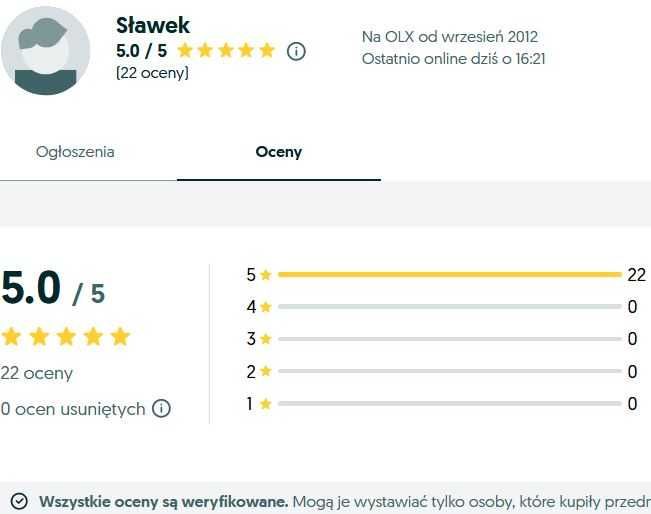651x514 pixels.
Task: Click the 1-star rating bar
Action: [450, 403]
